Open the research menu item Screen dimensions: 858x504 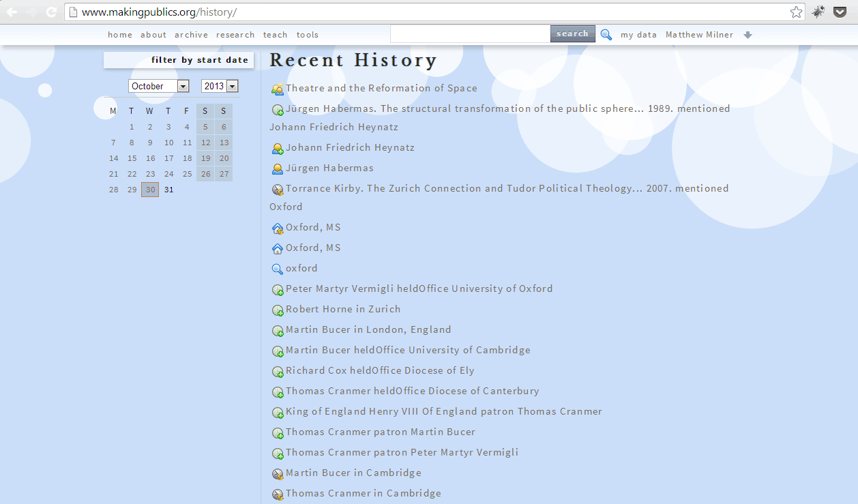coord(235,35)
